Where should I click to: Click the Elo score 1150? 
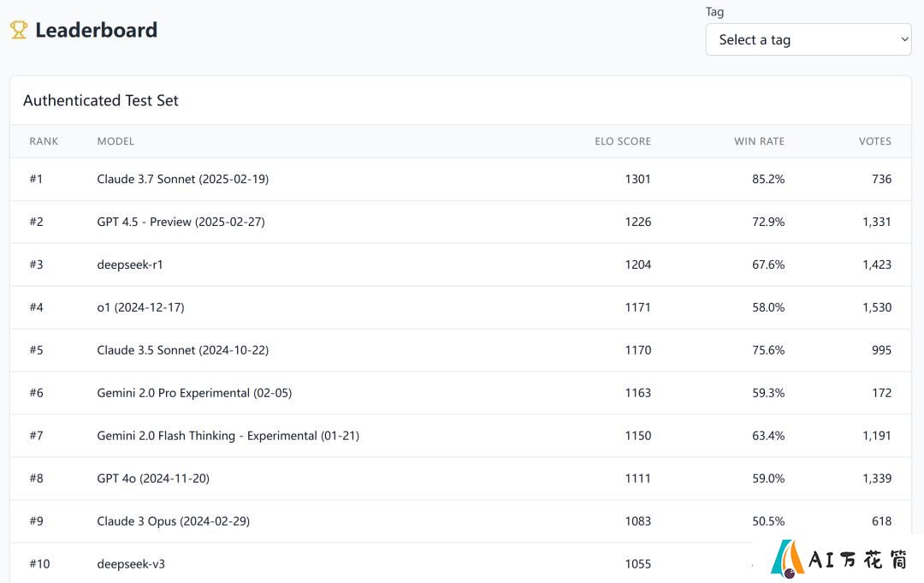click(x=637, y=436)
